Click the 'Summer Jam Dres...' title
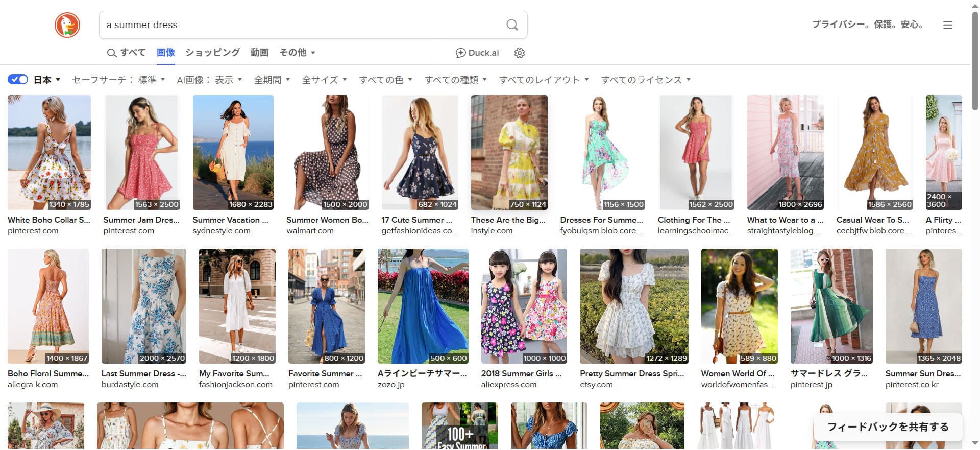The image size is (980, 450). [x=141, y=220]
